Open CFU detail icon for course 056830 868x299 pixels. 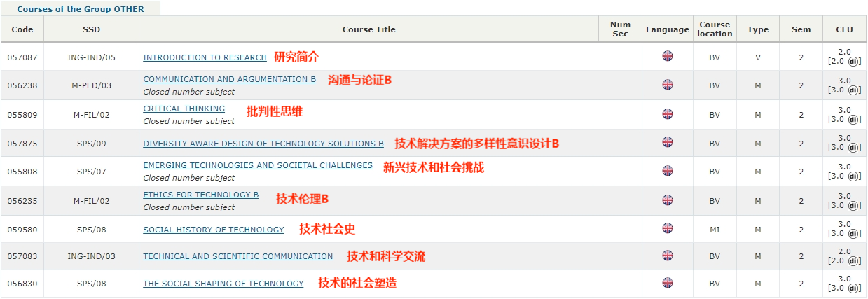pyautogui.click(x=853, y=288)
